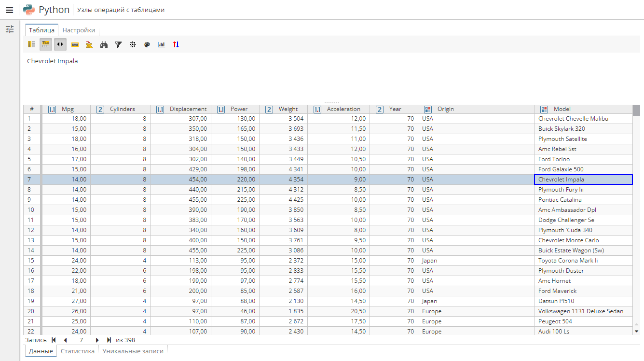
Task: Click the red-blue sort arrows icon
Action: [176, 44]
